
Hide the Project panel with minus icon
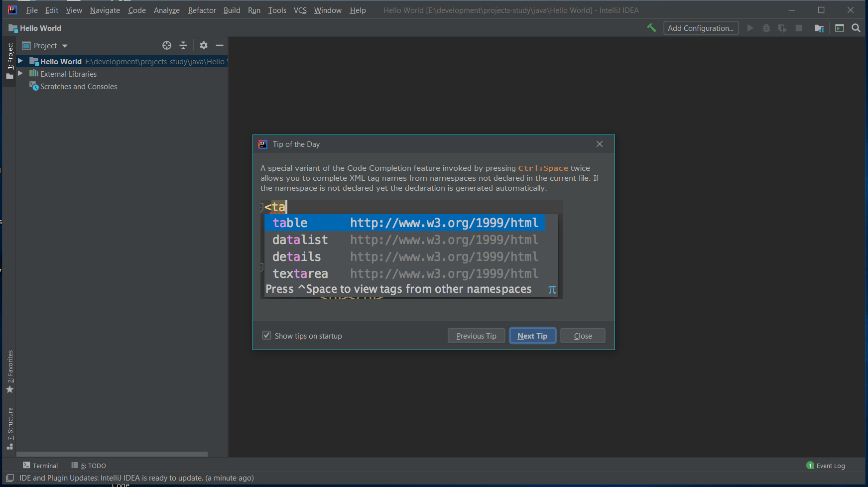tap(220, 45)
